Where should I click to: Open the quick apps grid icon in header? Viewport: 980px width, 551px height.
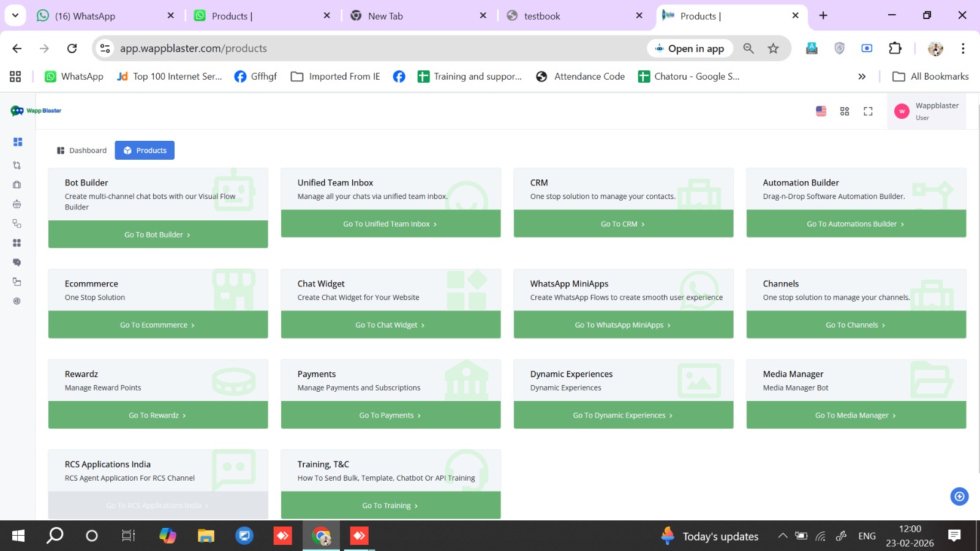click(x=845, y=111)
